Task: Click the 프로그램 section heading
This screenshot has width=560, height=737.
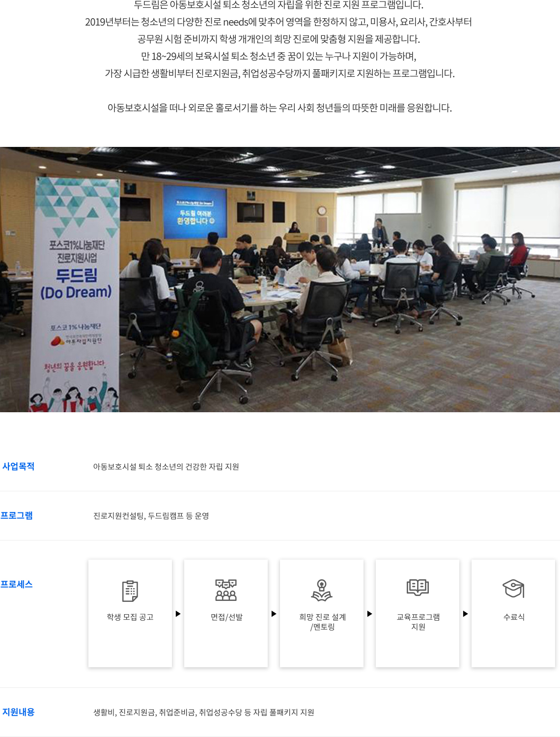Action: pyautogui.click(x=16, y=515)
